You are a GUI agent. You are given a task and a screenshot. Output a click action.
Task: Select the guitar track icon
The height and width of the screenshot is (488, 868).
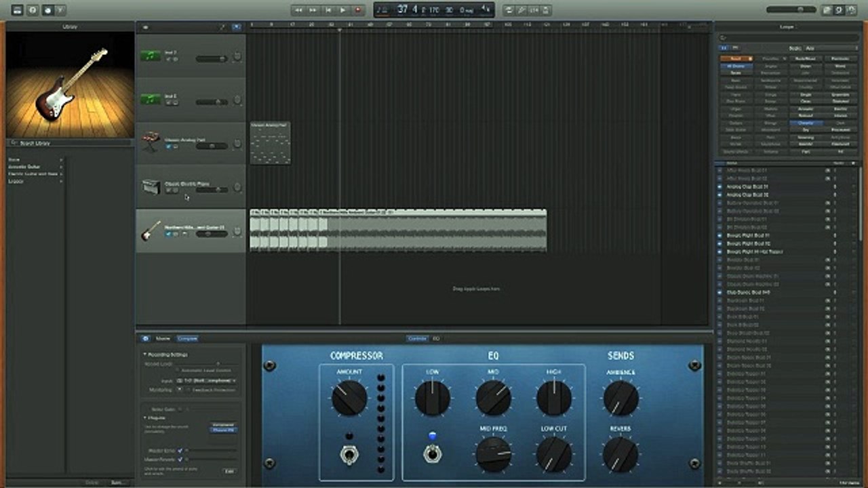(x=151, y=230)
